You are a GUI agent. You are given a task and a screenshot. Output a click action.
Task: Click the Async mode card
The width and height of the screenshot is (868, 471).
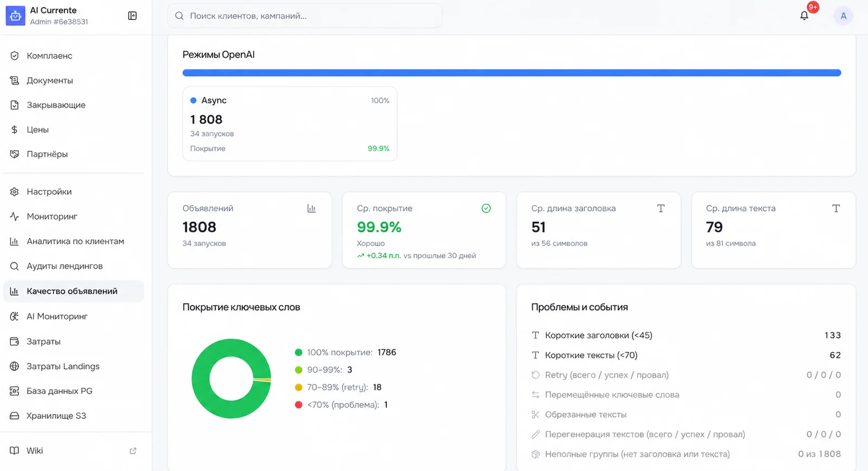(290, 124)
